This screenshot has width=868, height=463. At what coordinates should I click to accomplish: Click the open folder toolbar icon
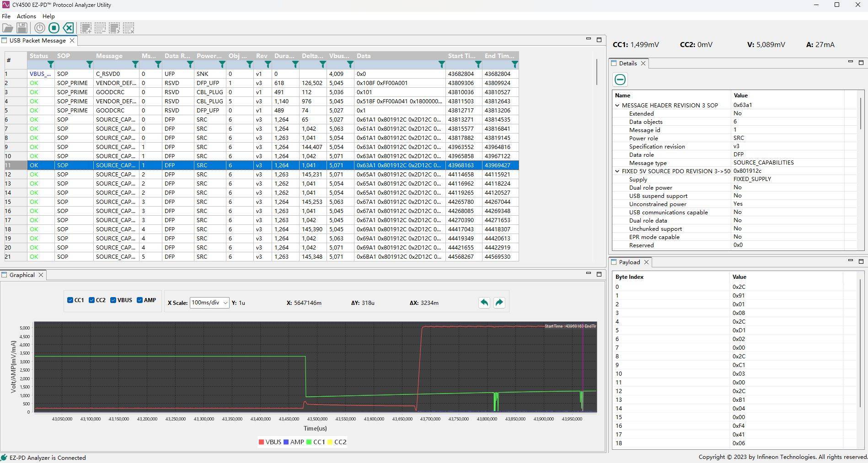[7, 28]
